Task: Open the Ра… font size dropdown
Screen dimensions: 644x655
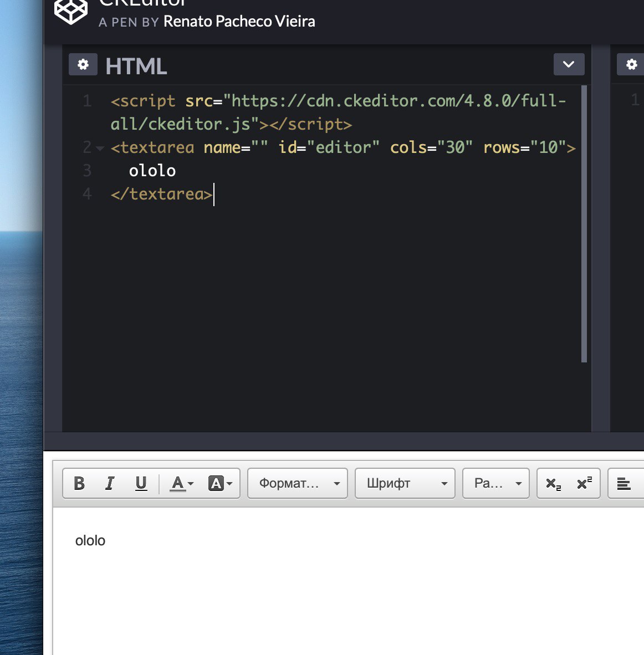Action: pos(496,483)
